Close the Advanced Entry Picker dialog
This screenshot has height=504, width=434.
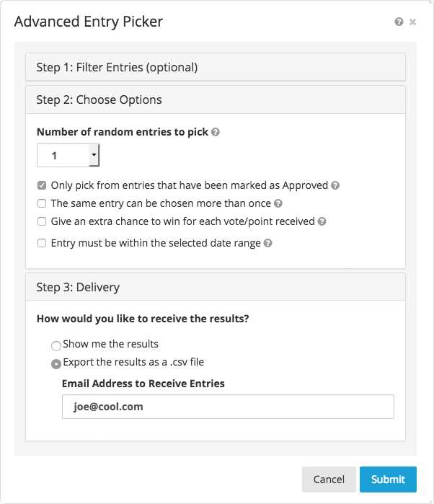click(x=413, y=22)
